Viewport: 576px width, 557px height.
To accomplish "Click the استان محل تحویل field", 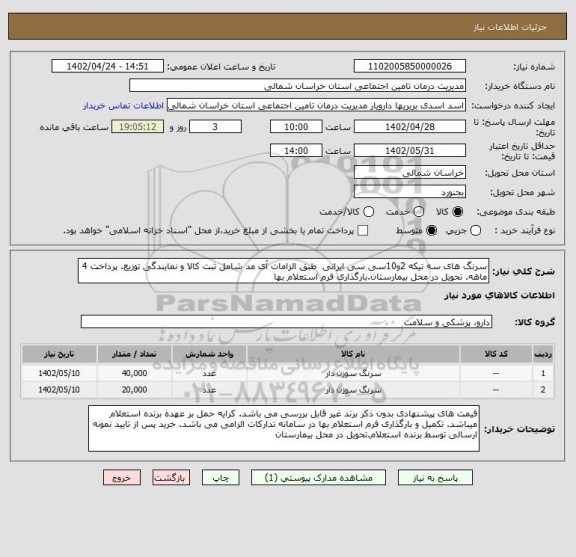I will pyautogui.click(x=410, y=173).
